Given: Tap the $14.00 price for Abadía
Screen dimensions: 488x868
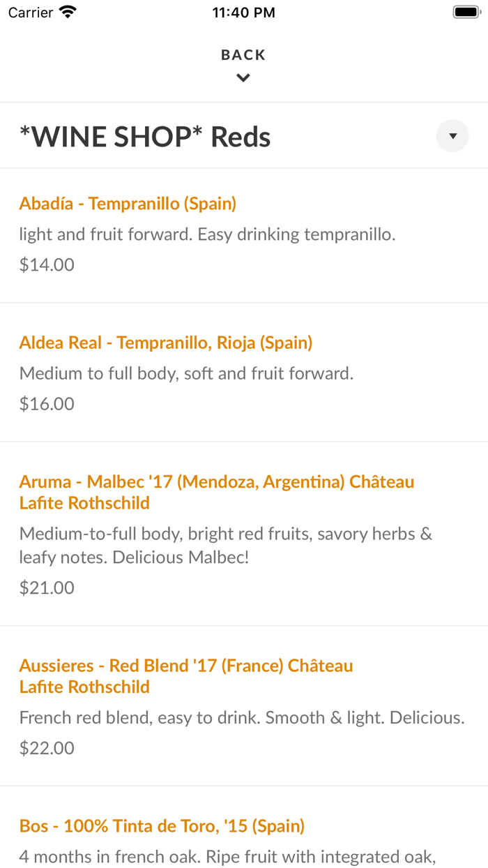Looking at the screenshot, I should (x=46, y=264).
